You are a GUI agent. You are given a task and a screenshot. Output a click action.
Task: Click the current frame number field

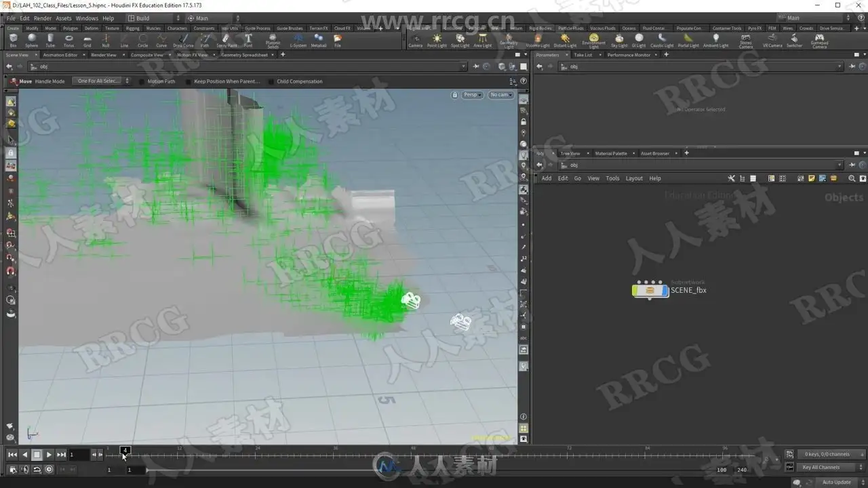(x=79, y=455)
